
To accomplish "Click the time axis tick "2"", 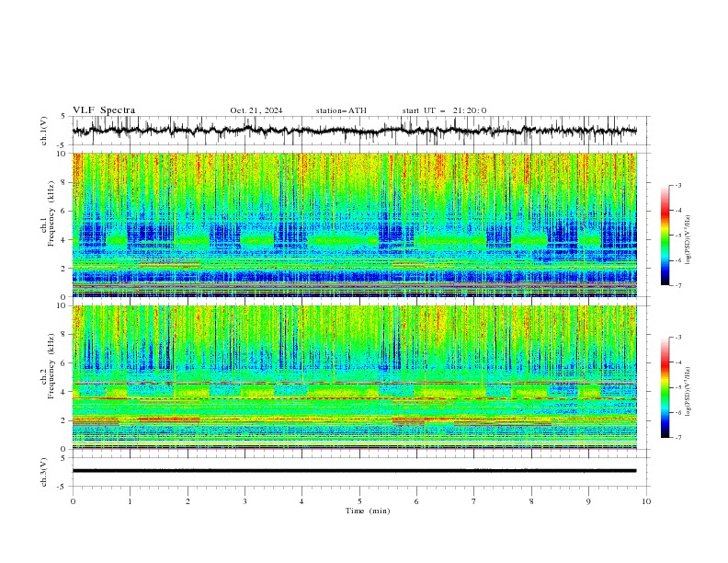I will pos(188,501).
